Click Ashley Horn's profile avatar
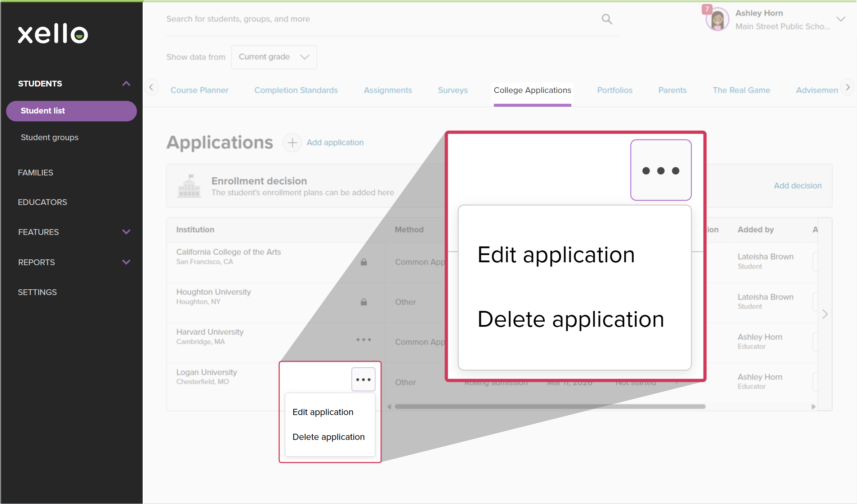The width and height of the screenshot is (857, 504). point(717,19)
